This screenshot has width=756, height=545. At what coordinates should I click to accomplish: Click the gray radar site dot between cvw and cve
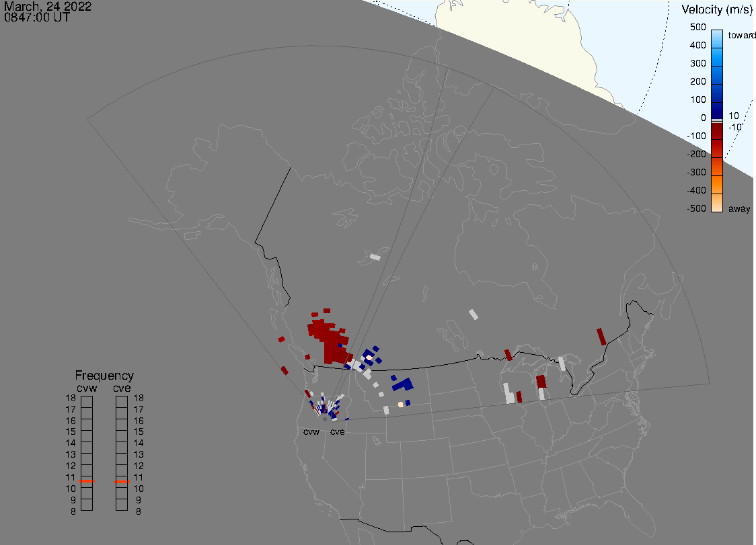[324, 419]
